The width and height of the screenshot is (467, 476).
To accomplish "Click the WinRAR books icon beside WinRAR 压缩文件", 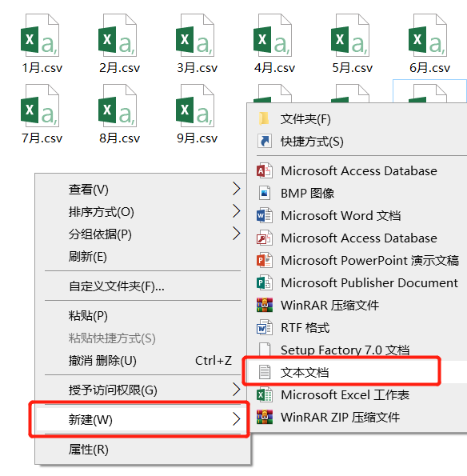I will coord(265,305).
